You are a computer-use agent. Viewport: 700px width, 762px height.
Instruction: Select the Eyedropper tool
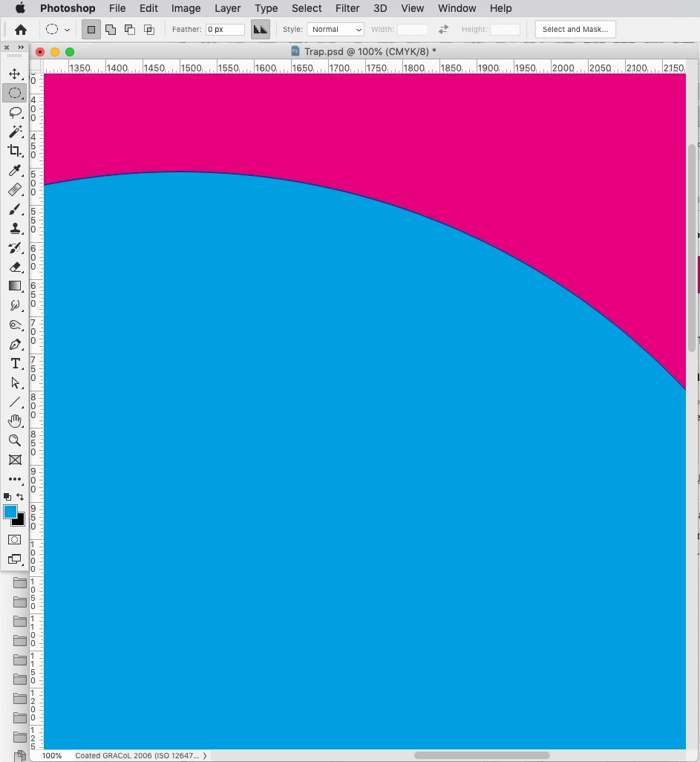pos(15,170)
